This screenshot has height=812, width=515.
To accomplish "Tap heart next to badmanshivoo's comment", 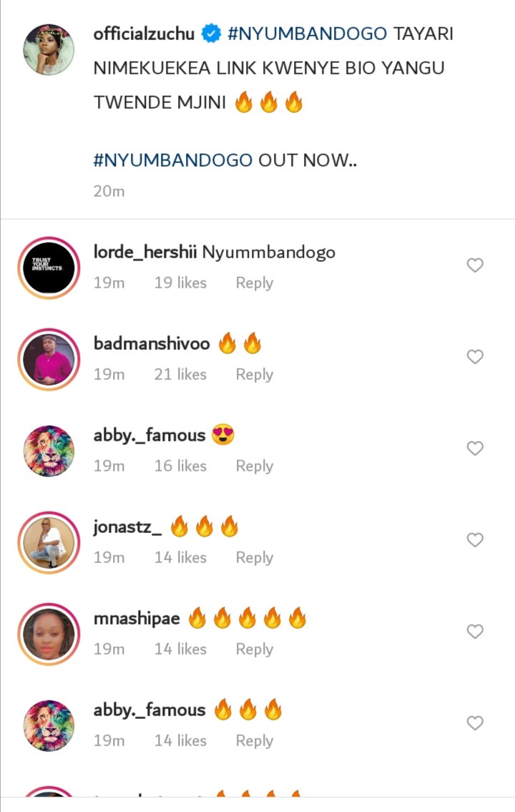I will pos(475,357).
